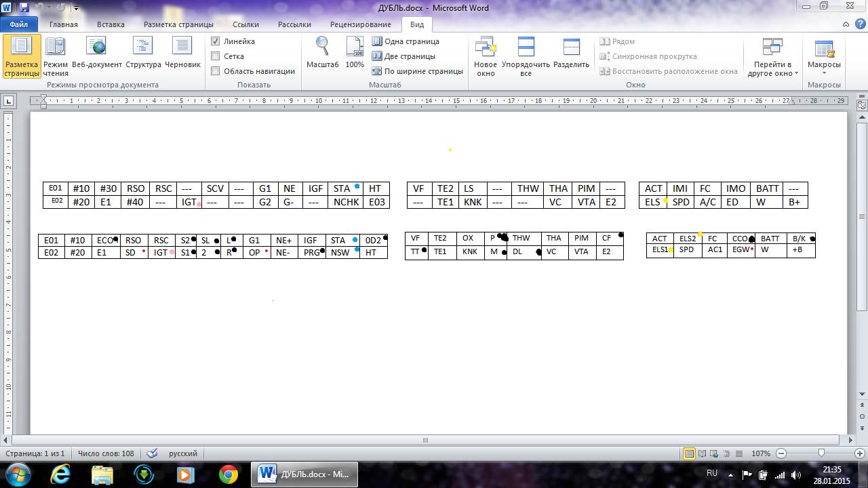This screenshot has height=488, width=868.
Task: Open Quick Access Toolbar customize arrow
Action: 75,8
